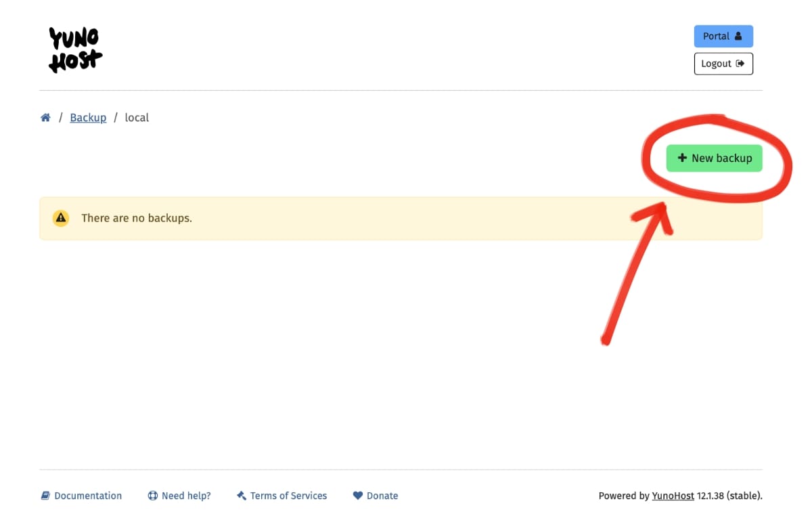Click the yellow warning triangle icon

point(61,218)
